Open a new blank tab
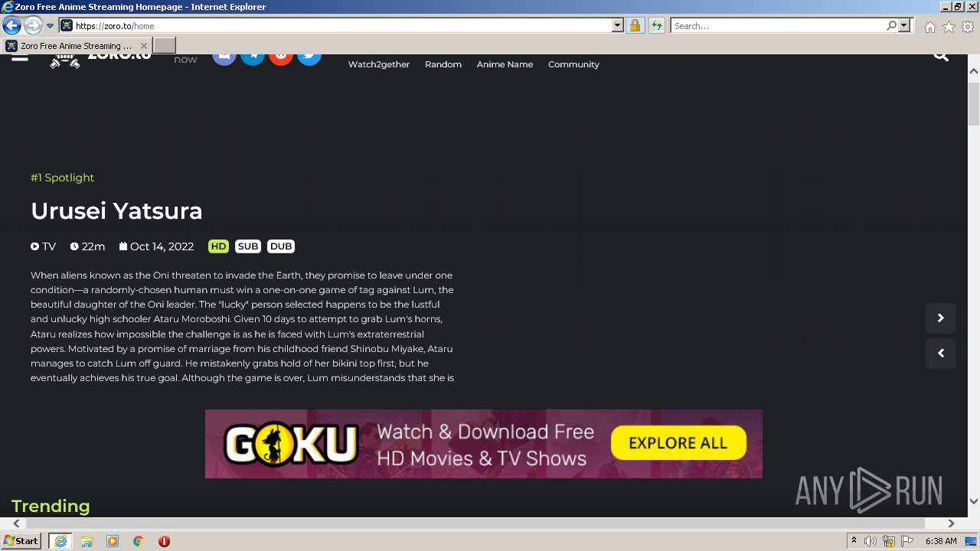Viewport: 980px width, 551px height. click(165, 46)
